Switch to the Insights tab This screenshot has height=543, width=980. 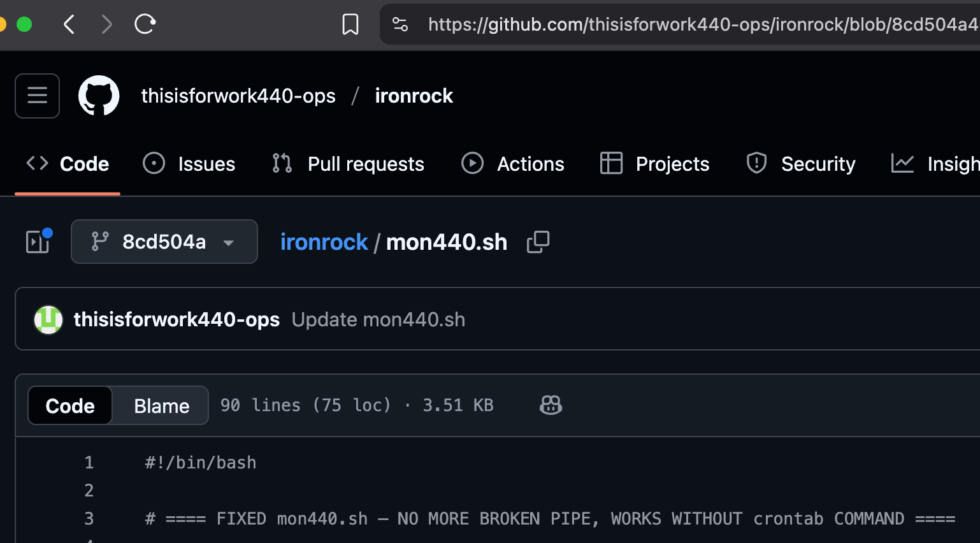click(x=935, y=164)
